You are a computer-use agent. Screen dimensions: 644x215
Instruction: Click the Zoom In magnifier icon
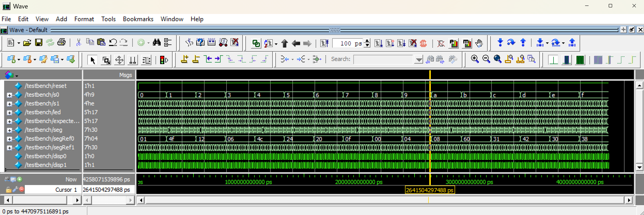(475, 59)
